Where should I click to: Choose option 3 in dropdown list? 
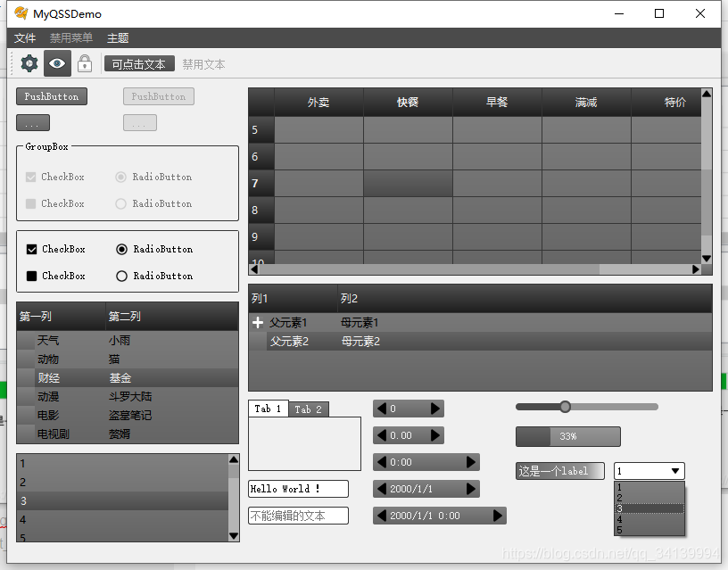click(x=649, y=508)
